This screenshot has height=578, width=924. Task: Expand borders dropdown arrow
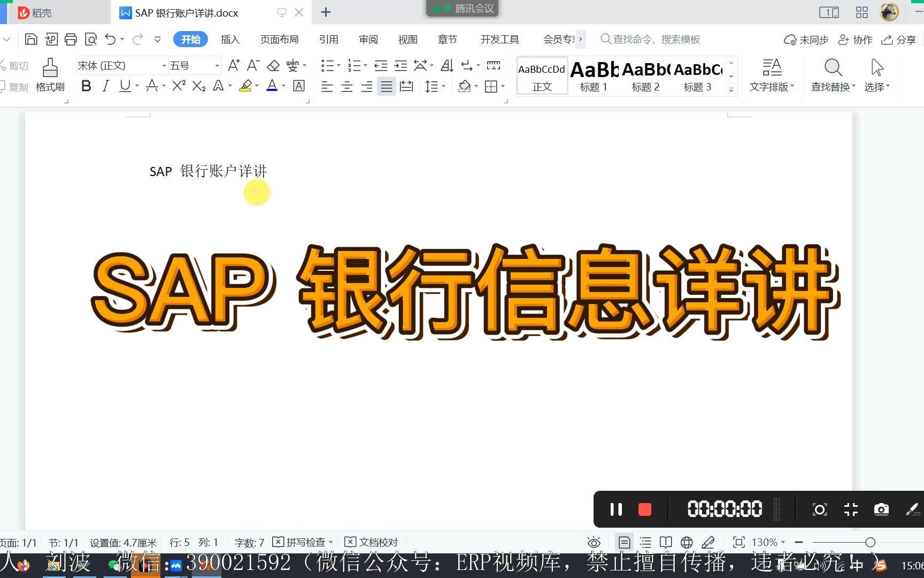503,86
